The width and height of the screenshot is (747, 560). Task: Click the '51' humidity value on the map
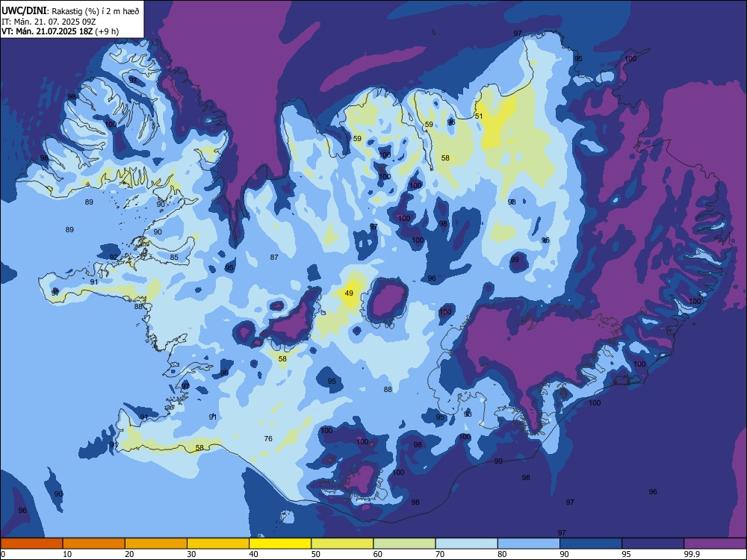(x=479, y=116)
